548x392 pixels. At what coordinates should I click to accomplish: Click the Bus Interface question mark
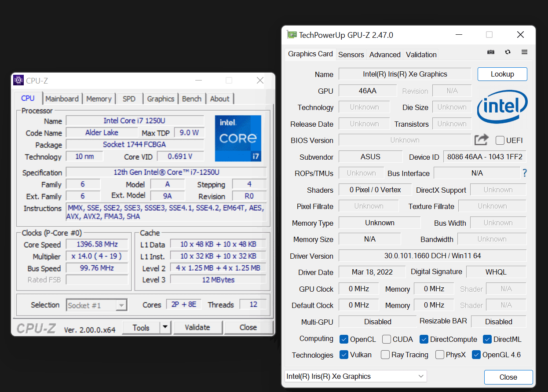(x=524, y=173)
